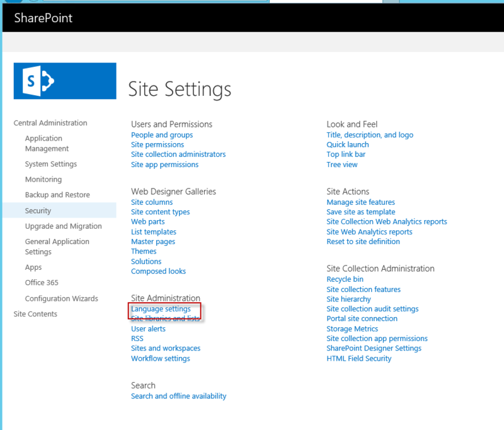Go to System Settings in the sidebar
This screenshot has height=430, width=504.
pos(51,164)
